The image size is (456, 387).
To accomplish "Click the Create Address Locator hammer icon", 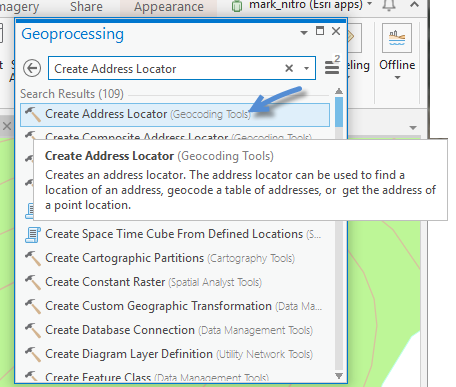I will pos(33,114).
